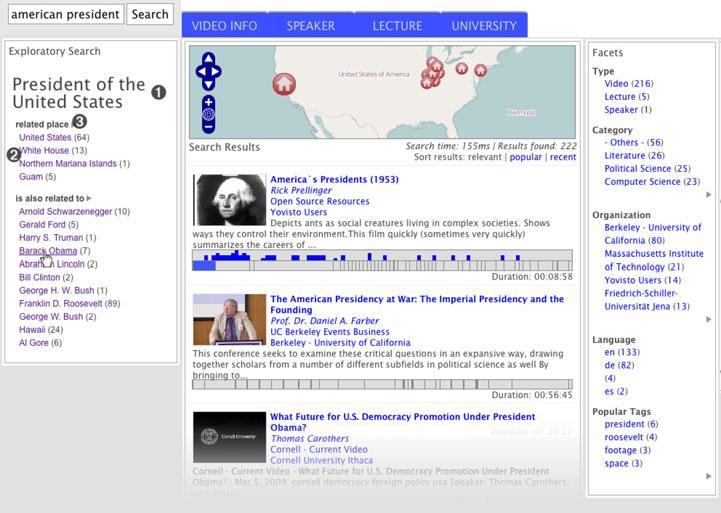This screenshot has width=721, height=513.
Task: Zoom out of the map with minus
Action: [x=208, y=126]
